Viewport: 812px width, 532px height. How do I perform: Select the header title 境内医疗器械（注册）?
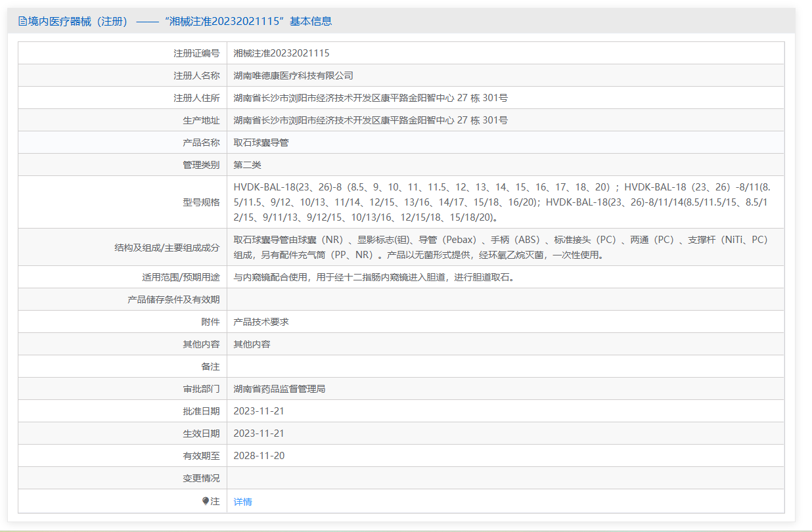[79, 21]
